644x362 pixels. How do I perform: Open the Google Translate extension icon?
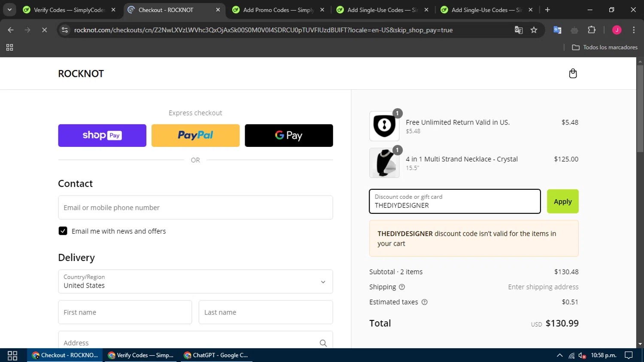(x=557, y=30)
